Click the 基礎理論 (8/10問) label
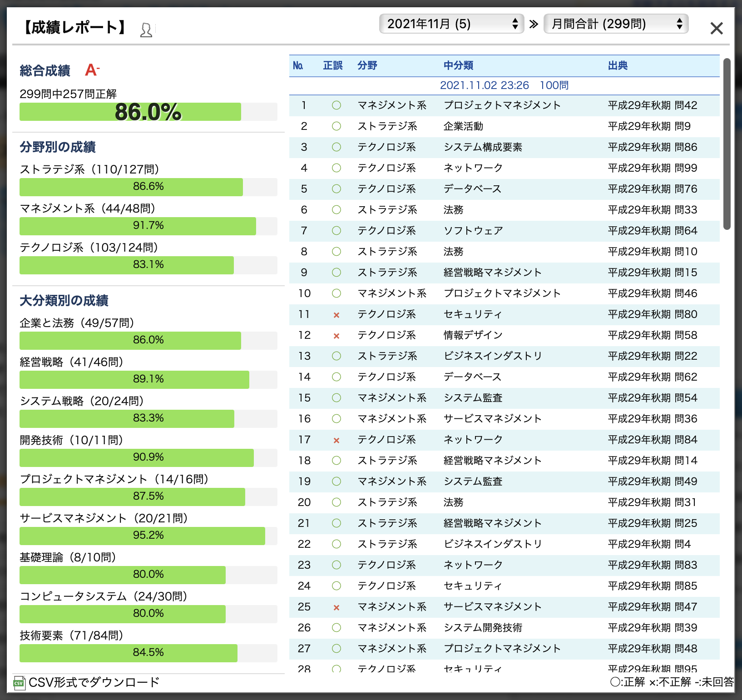Image resolution: width=742 pixels, height=700 pixels. coord(68,557)
